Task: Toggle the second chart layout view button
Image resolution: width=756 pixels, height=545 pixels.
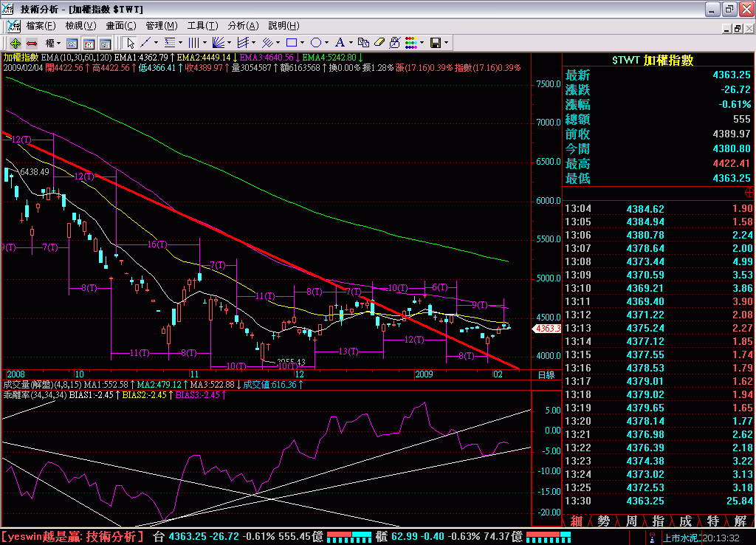Action: coord(89,44)
